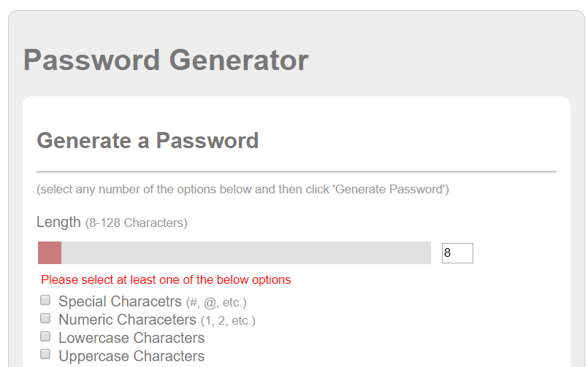Screen dimensions: 588x367
Task: Click the red 'Please select at least one' error message
Action: pos(166,279)
